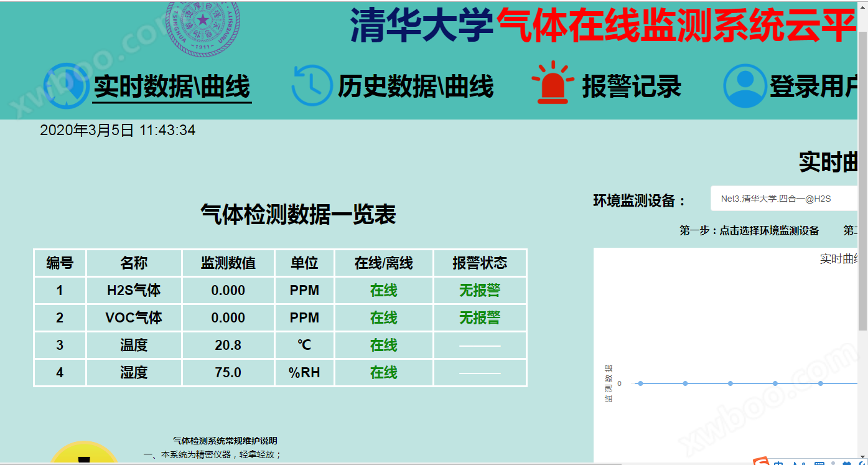Select the 湿度 name cell
Screen dimensions: 868x465
click(134, 373)
